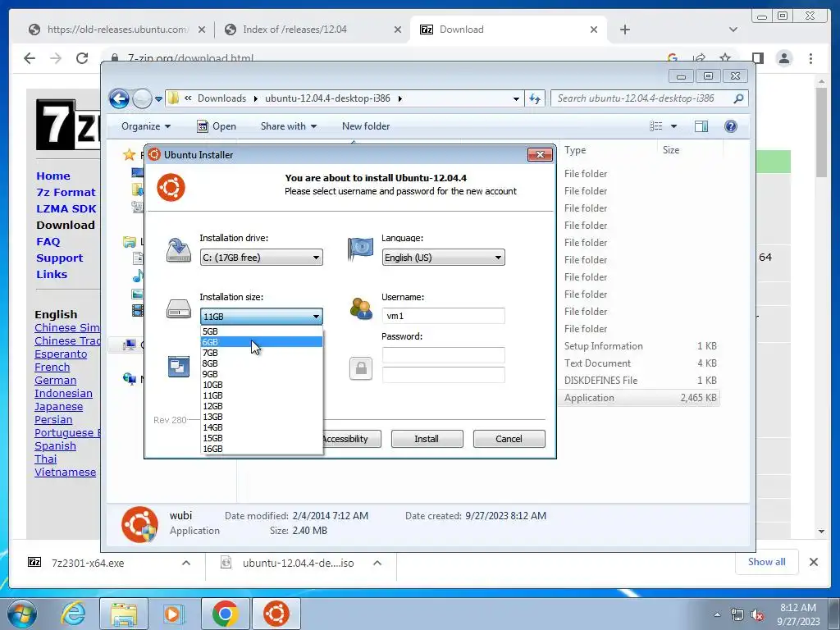The image size is (840, 630).
Task: Click the language flag icon
Action: tap(361, 249)
